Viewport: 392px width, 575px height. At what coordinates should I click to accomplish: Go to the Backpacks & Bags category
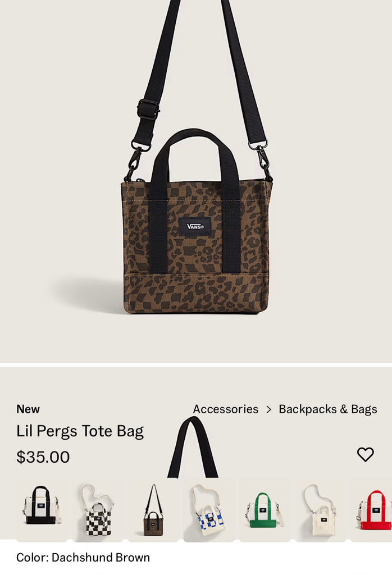[x=328, y=409]
